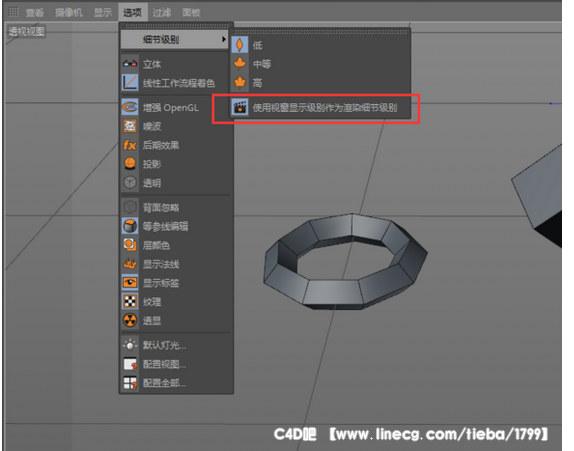The image size is (574, 451).
Task: Click the 透明 transparency cube icon
Action: coord(130,183)
